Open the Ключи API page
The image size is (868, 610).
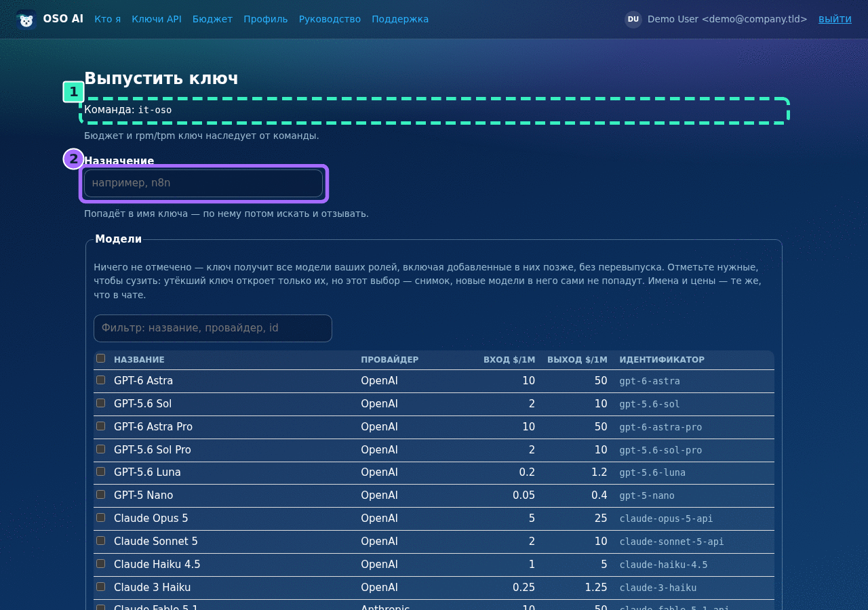pyautogui.click(x=157, y=19)
